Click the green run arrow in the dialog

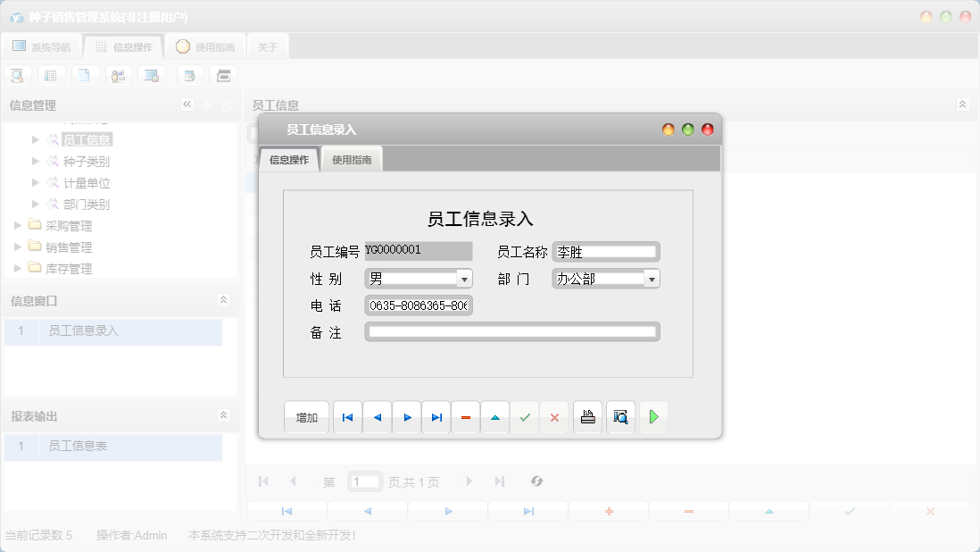pyautogui.click(x=653, y=417)
